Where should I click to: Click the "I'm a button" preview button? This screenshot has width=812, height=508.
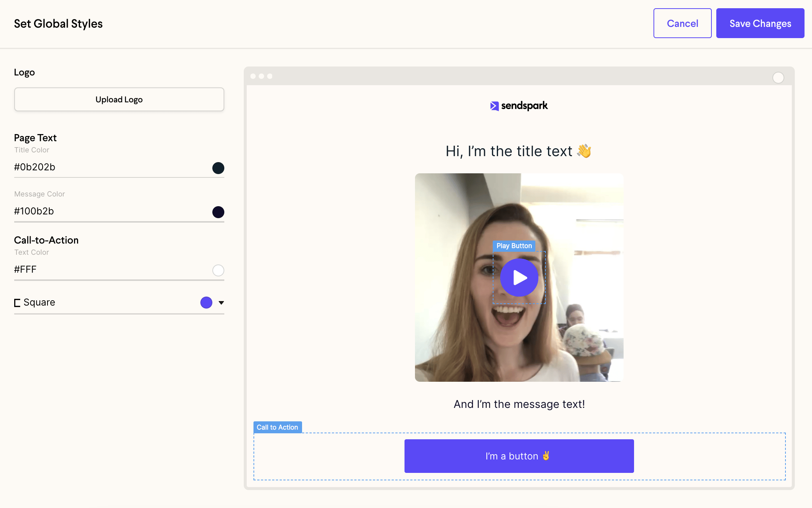coord(519,456)
